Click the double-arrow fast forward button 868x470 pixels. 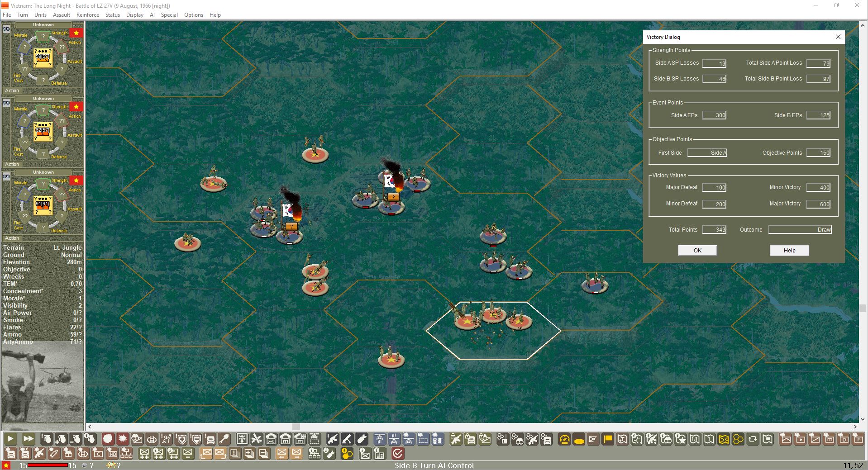coord(28,439)
